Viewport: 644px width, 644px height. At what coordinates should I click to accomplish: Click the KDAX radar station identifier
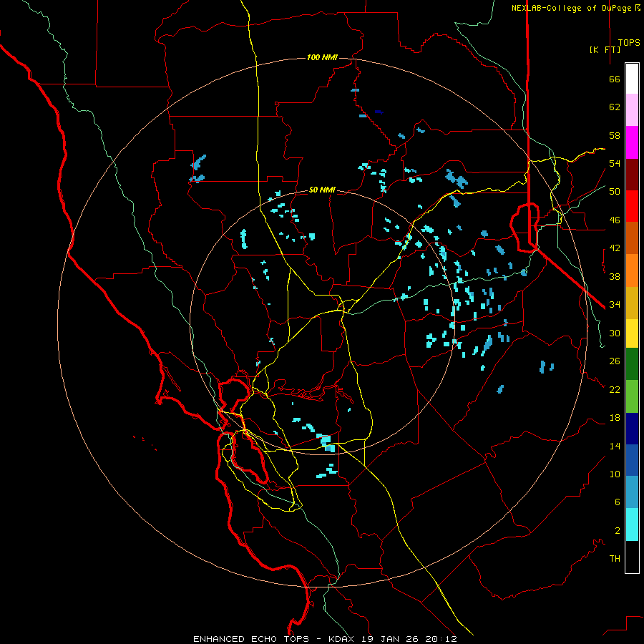[x=343, y=639]
